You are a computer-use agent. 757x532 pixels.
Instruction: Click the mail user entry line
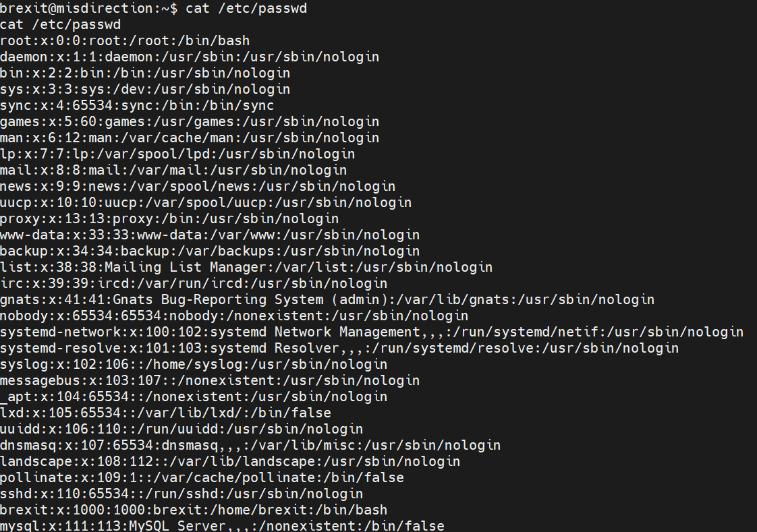pos(173,170)
